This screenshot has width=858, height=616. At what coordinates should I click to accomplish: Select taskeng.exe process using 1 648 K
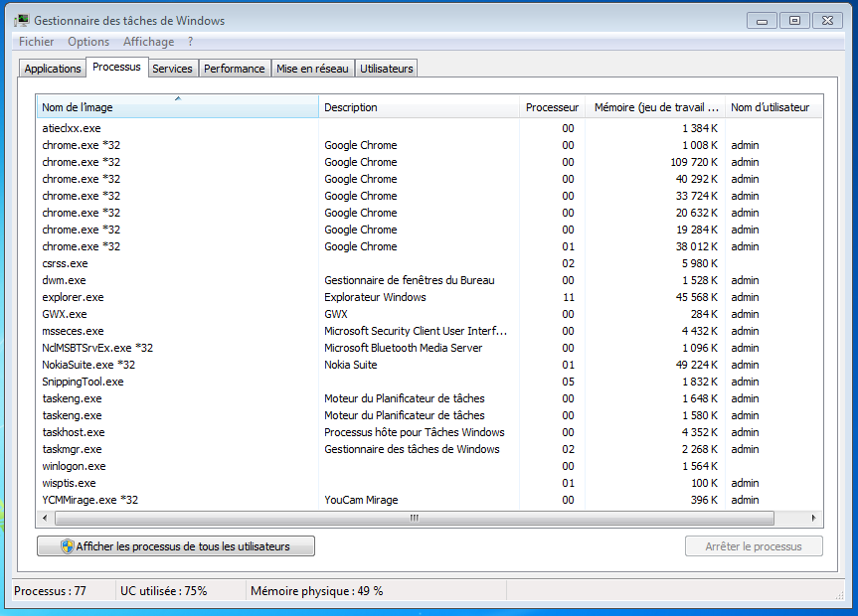pos(429,398)
